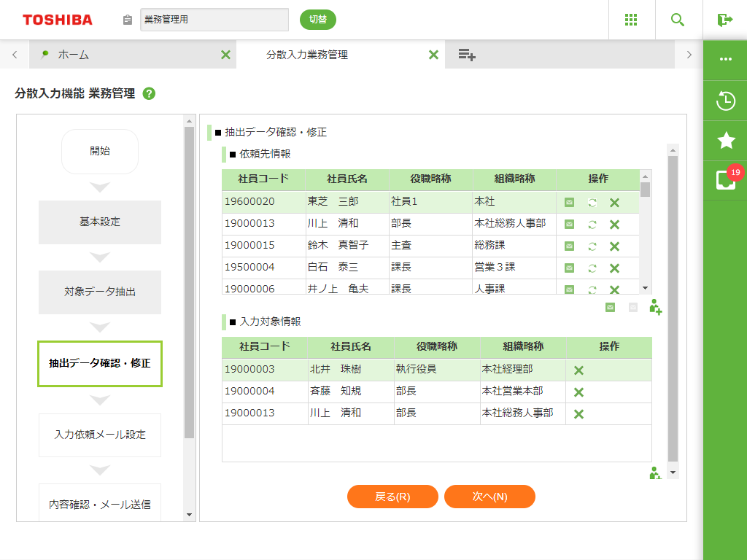Click add-user icon below requester table
Screen dimensions: 747x560
pyautogui.click(x=655, y=307)
